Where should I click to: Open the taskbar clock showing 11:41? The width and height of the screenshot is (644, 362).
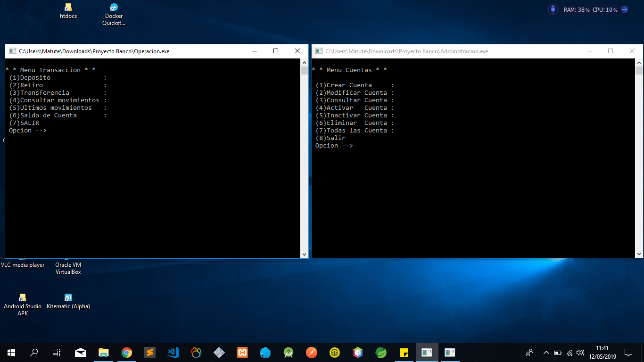click(602, 353)
